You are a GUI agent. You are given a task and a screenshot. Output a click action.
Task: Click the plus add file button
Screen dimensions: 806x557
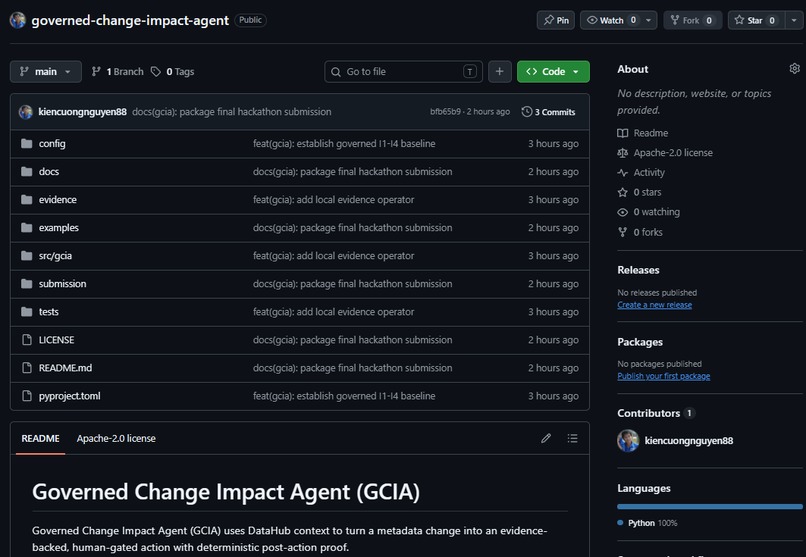tap(499, 71)
